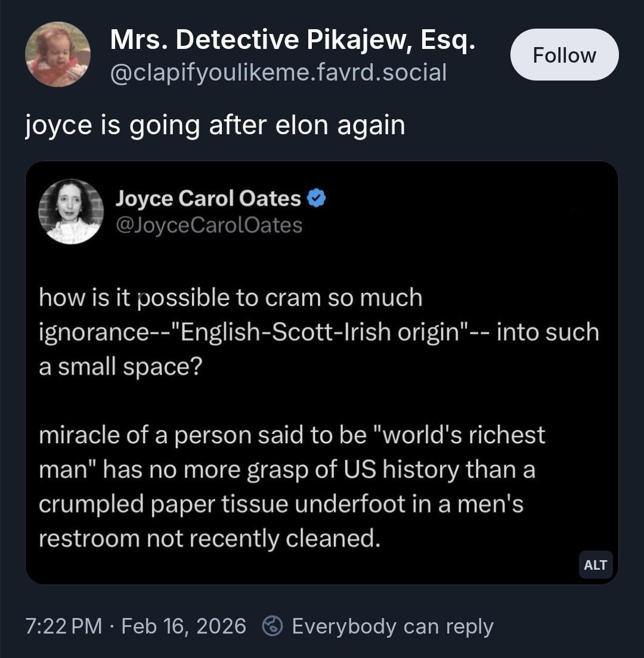This screenshot has width=644, height=658.
Task: Click Joyce Carol Oates' profile photo
Action: [71, 212]
